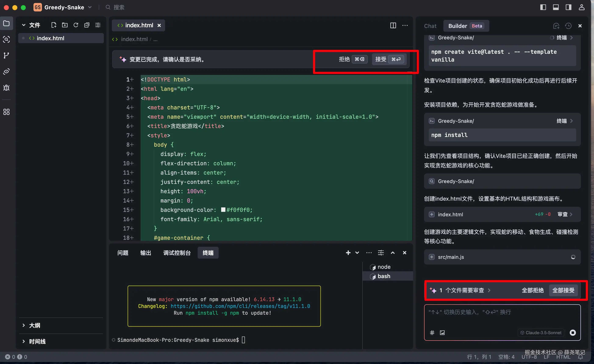Click the image attach icon in chat input

click(442, 333)
